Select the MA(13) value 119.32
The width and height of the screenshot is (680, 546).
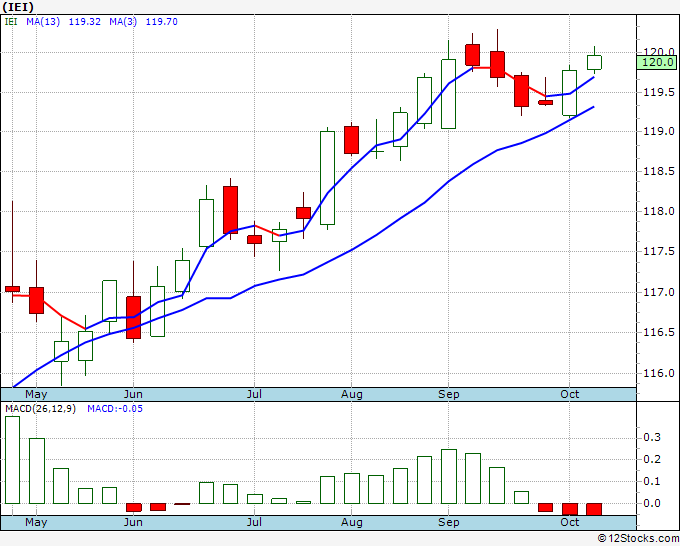[85, 22]
